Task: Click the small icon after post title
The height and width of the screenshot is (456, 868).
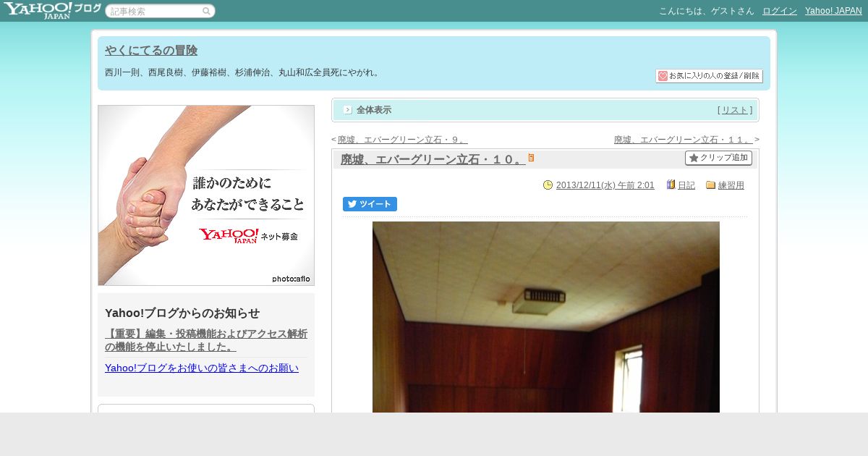Action: 532,158
